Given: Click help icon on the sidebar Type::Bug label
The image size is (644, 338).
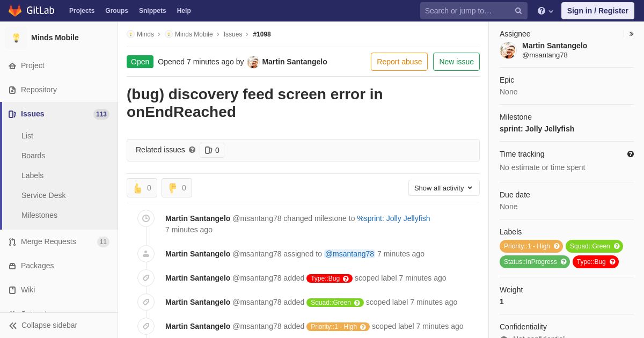Looking at the screenshot, I should click(x=612, y=262).
